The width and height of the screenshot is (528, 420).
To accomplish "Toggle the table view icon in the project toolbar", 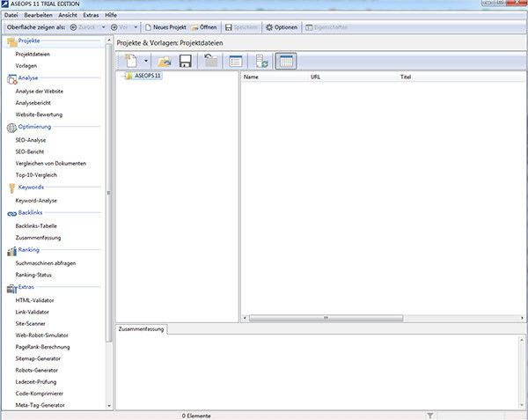I will point(286,61).
